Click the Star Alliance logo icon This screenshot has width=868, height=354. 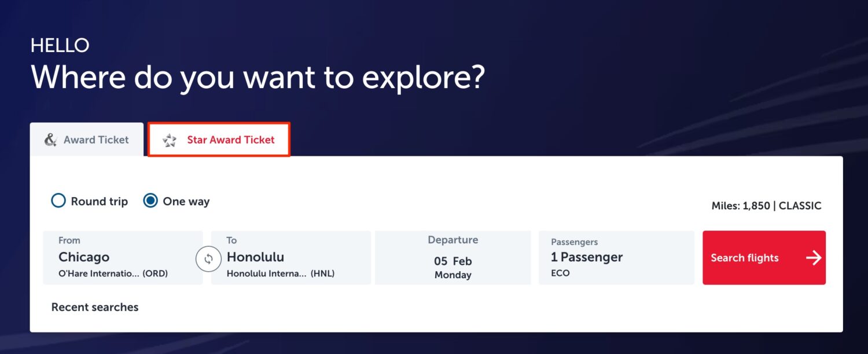click(x=170, y=140)
